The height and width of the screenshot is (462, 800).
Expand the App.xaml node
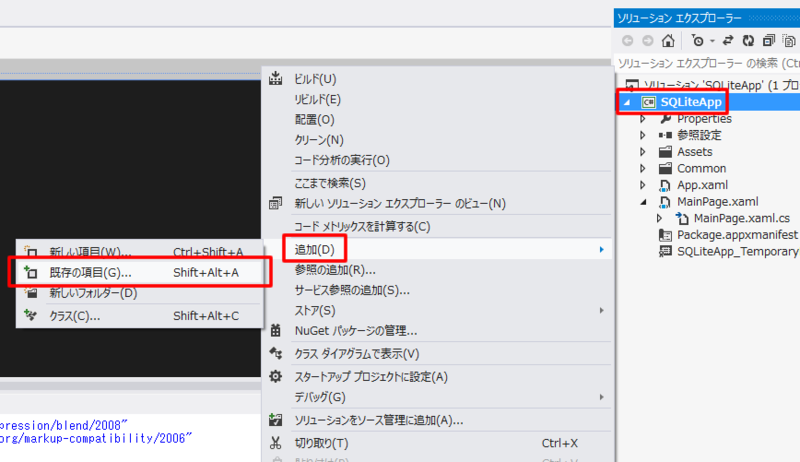click(x=643, y=185)
